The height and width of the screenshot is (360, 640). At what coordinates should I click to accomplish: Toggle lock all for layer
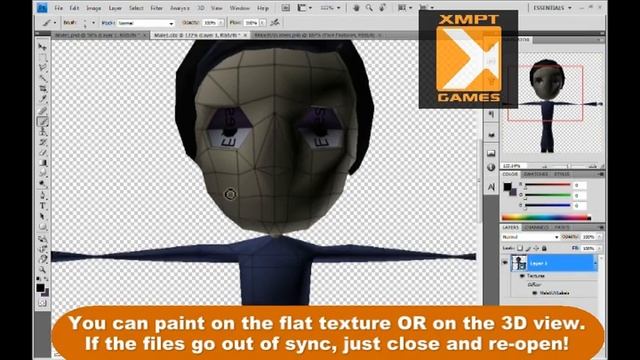click(x=544, y=248)
